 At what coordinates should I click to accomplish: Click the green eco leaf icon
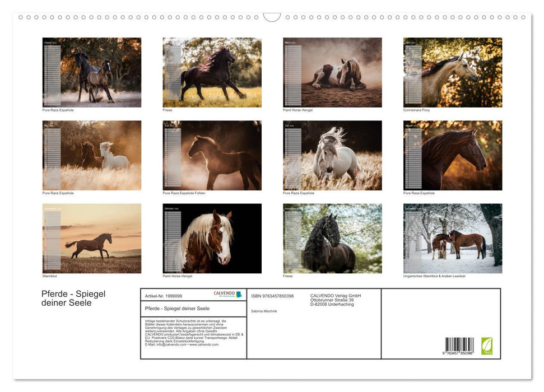coord(487,346)
